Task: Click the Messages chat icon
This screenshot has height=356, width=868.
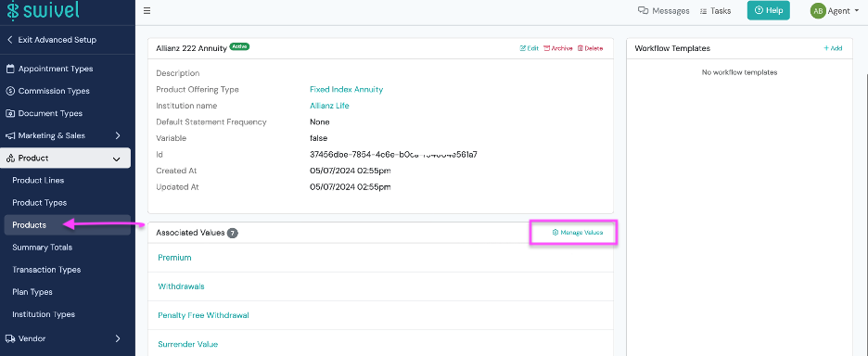Action: [644, 10]
